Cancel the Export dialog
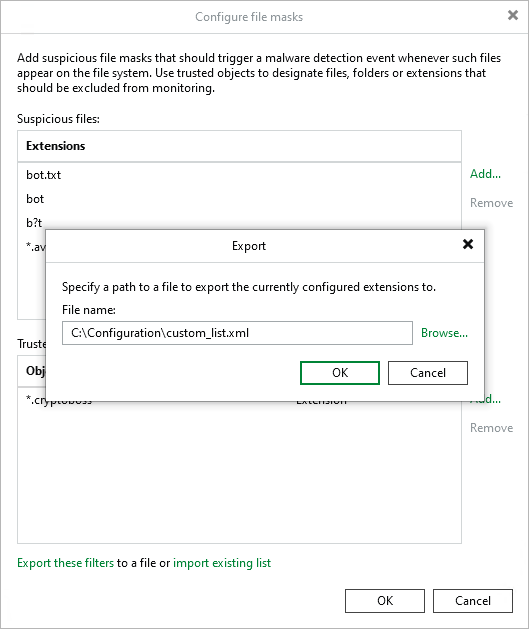The height and width of the screenshot is (629, 529). pos(428,373)
